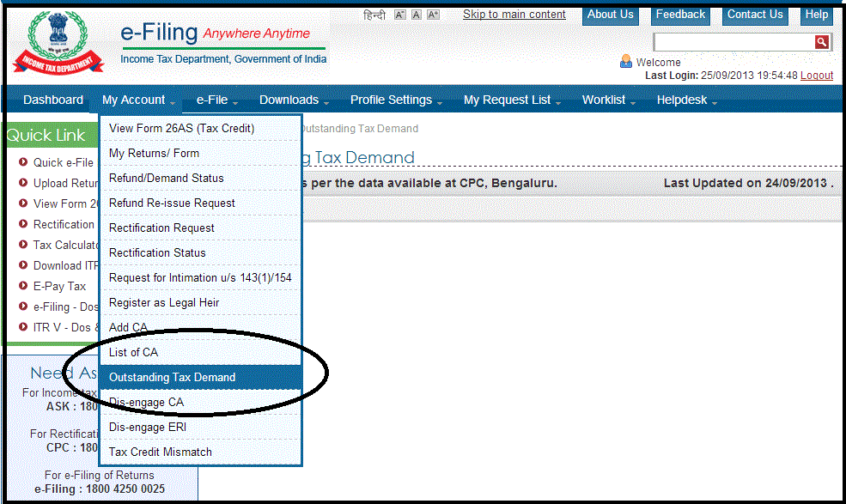
Task: Increase font size with A+ icon
Action: pyautogui.click(x=433, y=15)
